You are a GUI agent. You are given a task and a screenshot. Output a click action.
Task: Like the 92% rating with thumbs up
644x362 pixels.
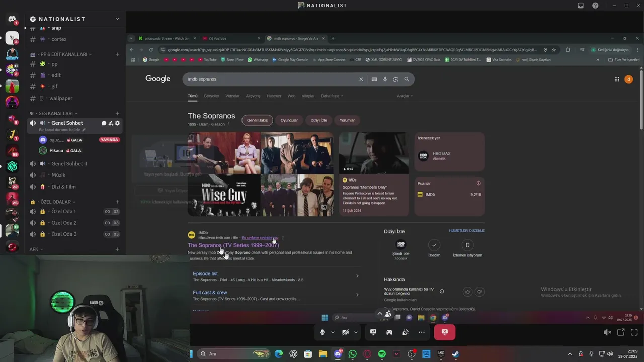[x=467, y=292]
